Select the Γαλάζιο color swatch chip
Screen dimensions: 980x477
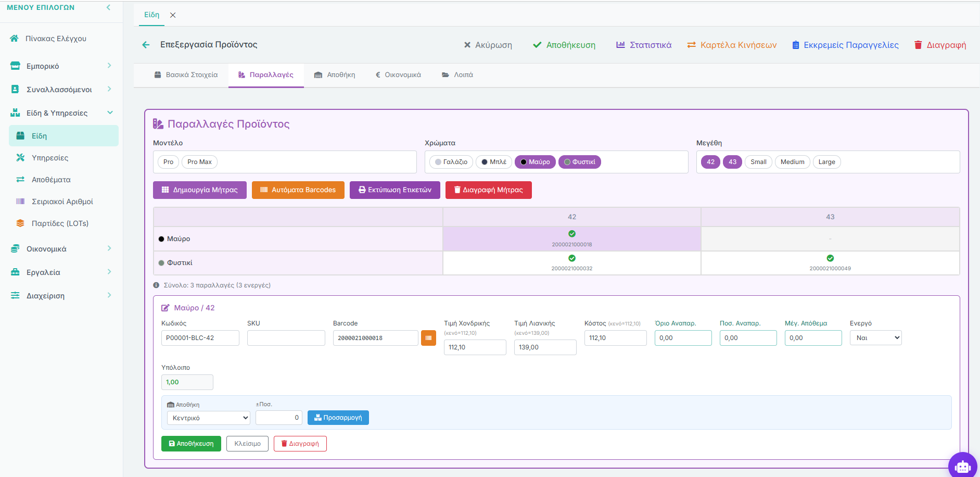pos(451,162)
